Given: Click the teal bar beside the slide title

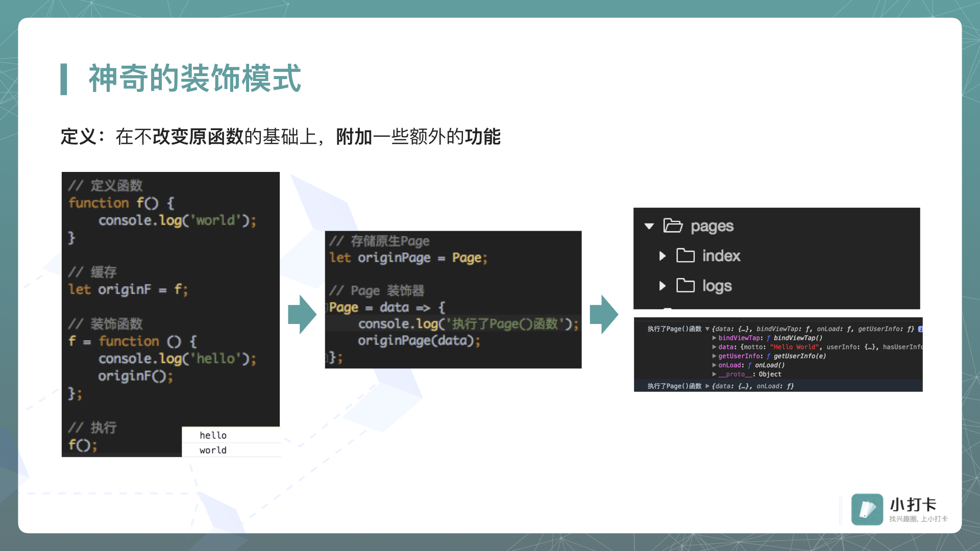Looking at the screenshot, I should point(64,79).
